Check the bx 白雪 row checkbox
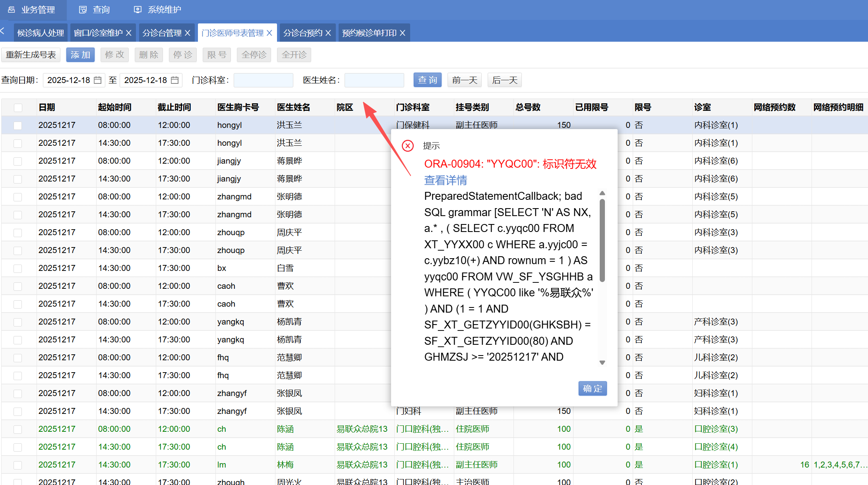The height and width of the screenshot is (485, 868). 18,269
